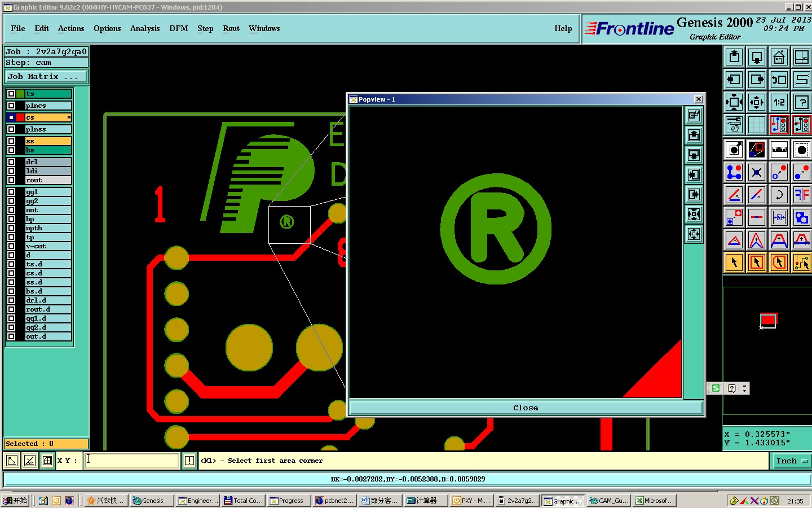Click the zoom-out contracting arrows icon
The height and width of the screenshot is (508, 812).
click(x=757, y=102)
